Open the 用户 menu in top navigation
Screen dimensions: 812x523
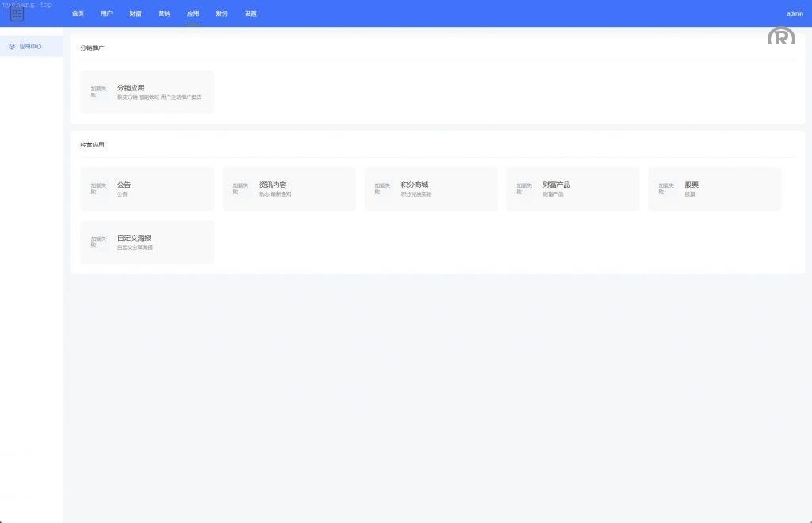point(107,13)
